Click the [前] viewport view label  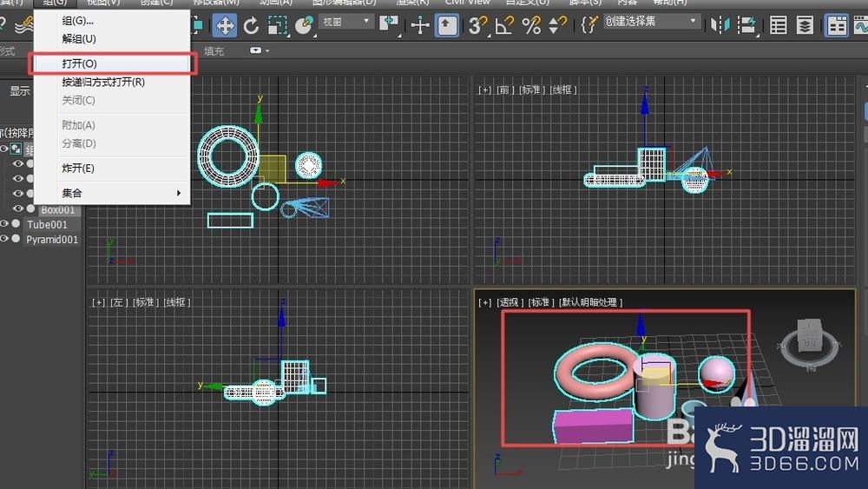click(x=503, y=89)
